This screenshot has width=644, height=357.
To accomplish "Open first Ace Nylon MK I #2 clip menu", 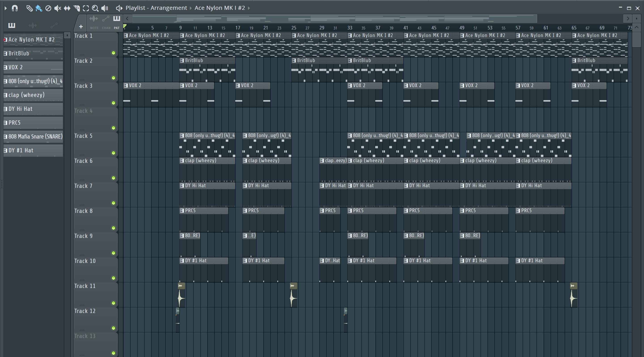I will pos(126,36).
